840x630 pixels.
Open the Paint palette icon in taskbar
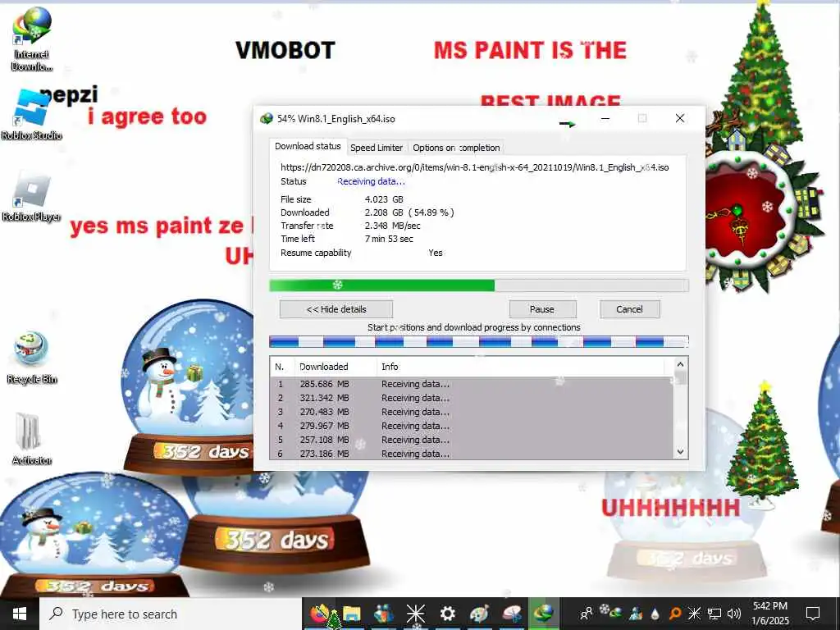click(x=479, y=614)
